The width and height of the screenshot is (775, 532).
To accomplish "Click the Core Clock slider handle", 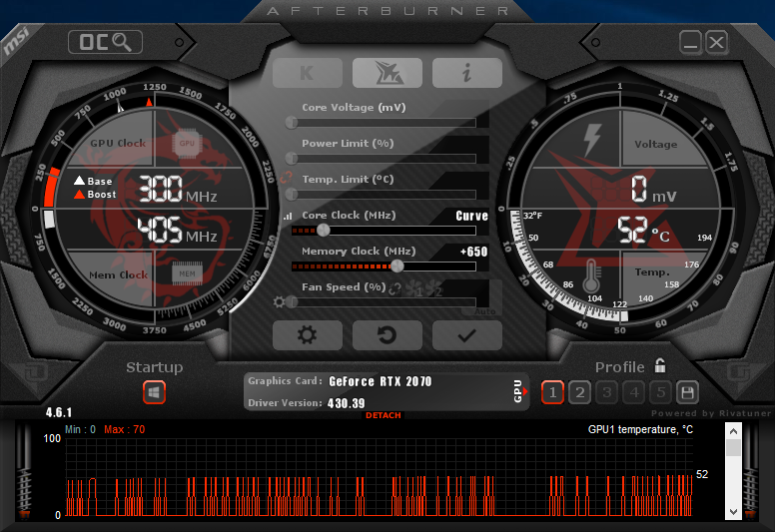I will (324, 231).
